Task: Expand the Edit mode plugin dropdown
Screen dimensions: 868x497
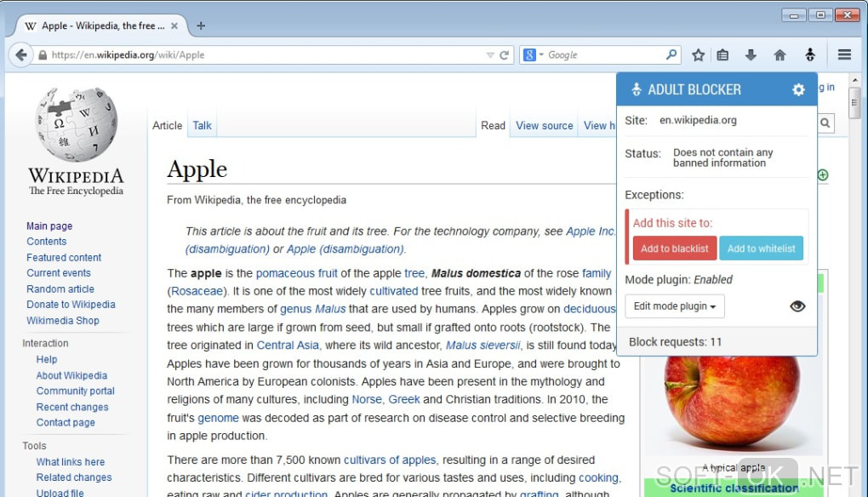Action: 675,306
